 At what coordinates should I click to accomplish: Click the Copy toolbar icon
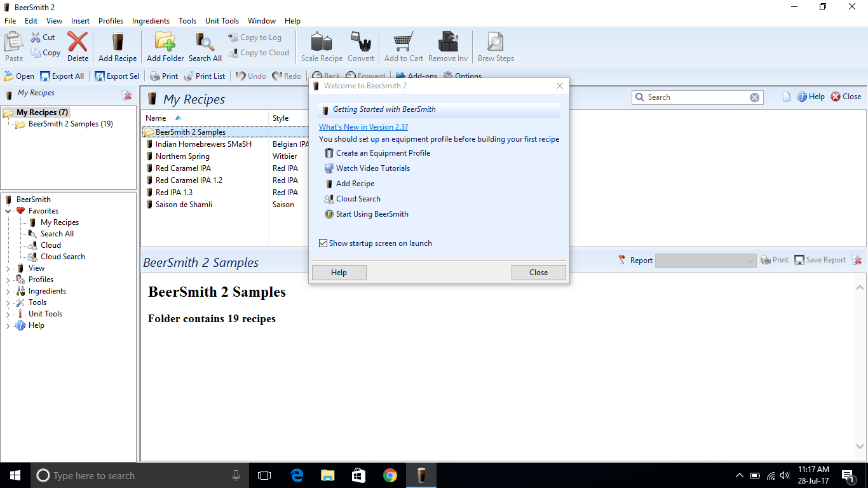pyautogui.click(x=36, y=53)
